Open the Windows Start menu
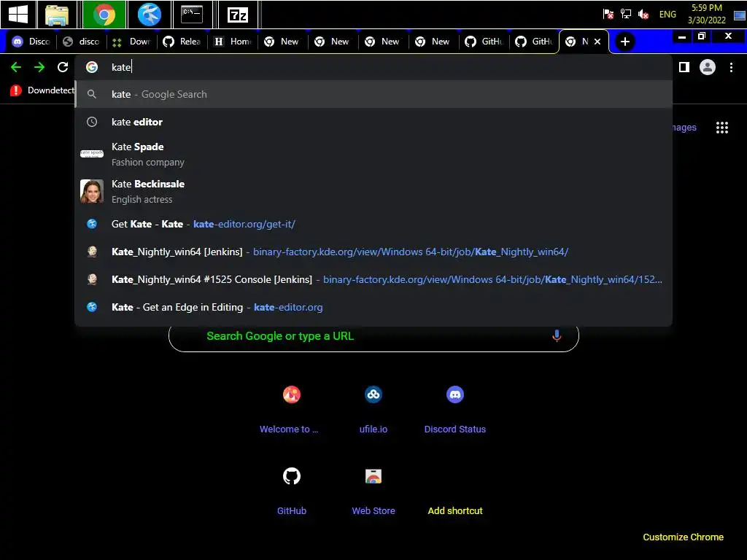This screenshot has width=747, height=560. pos(18,15)
